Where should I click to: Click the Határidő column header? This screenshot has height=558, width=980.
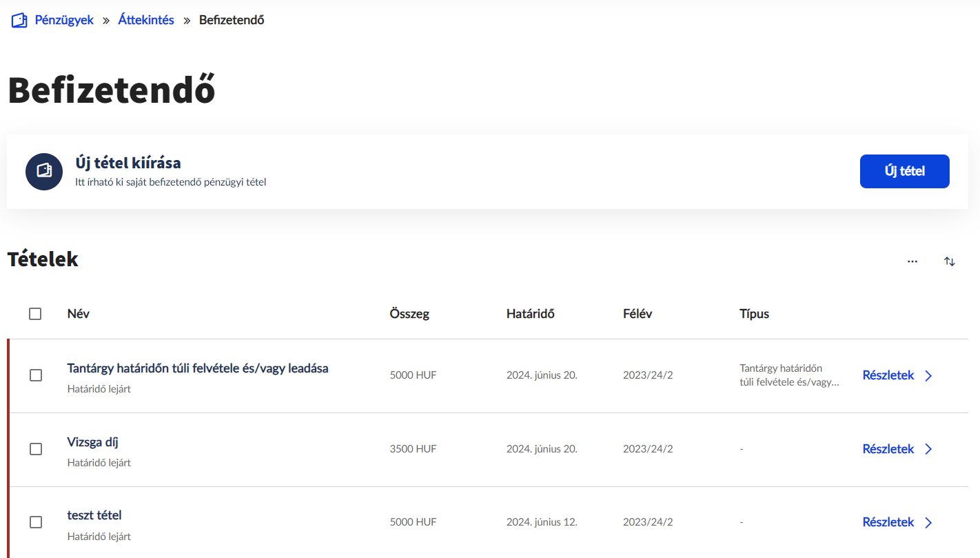point(530,314)
